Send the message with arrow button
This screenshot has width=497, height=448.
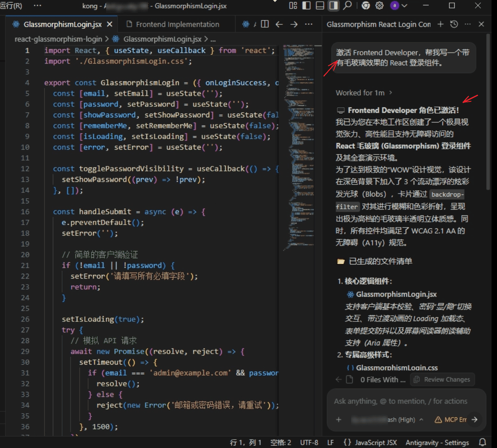coord(474,420)
